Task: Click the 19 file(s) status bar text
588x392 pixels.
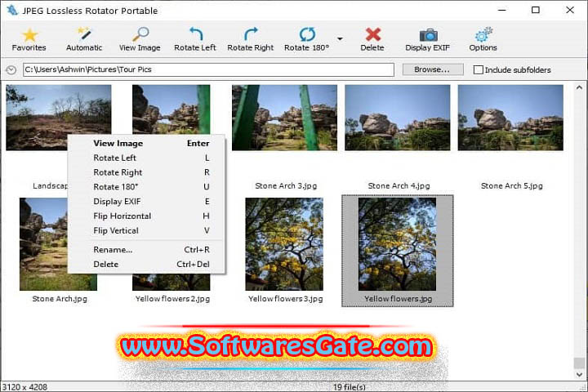Action: point(350,387)
